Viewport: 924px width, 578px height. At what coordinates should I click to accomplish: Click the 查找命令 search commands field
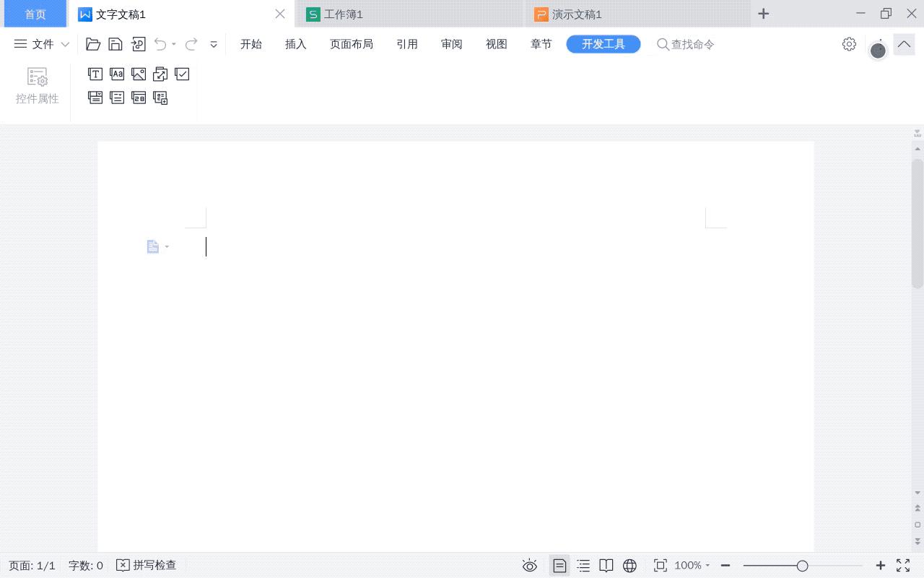(x=684, y=44)
